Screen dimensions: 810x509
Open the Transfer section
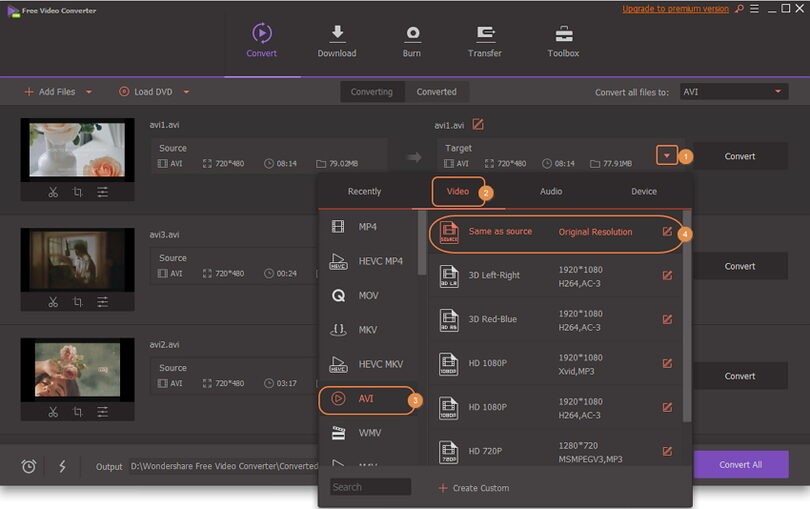(485, 40)
